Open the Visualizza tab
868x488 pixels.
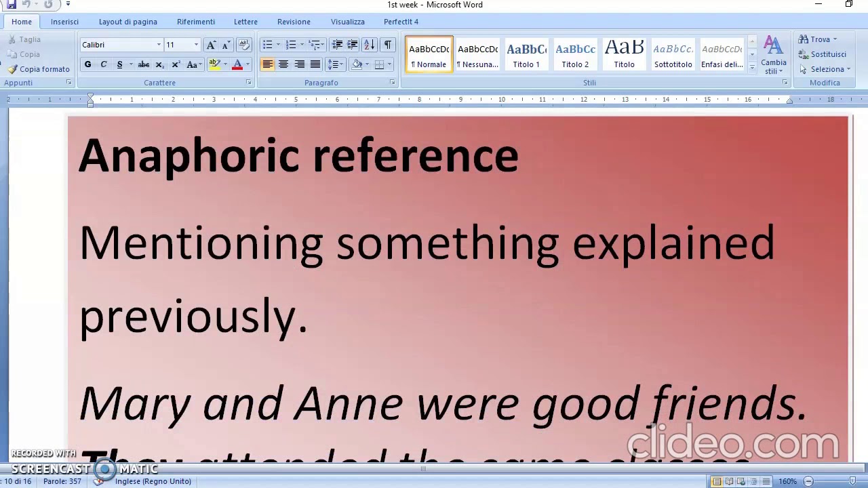(348, 22)
